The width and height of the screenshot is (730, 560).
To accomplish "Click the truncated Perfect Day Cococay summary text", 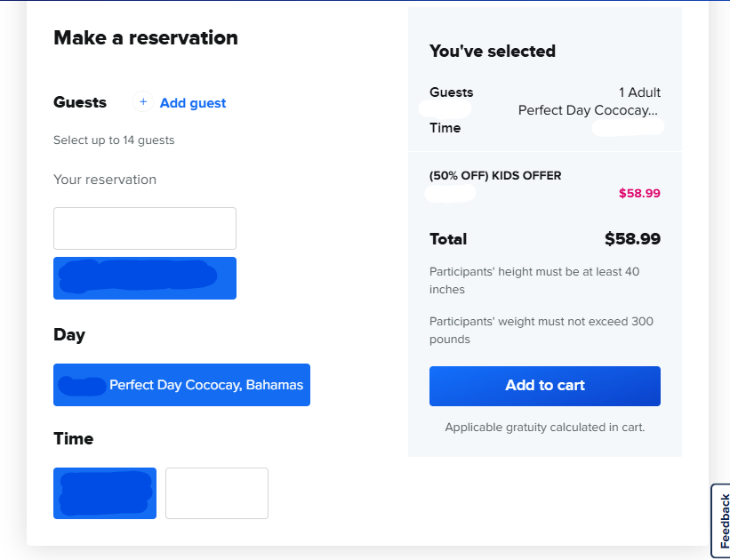I will tap(589, 110).
